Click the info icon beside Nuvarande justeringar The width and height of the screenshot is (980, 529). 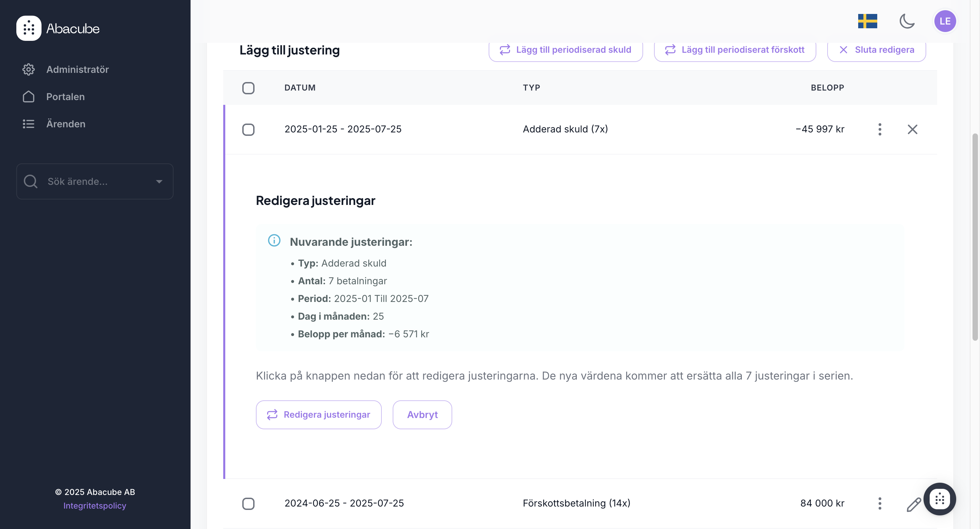click(x=274, y=241)
